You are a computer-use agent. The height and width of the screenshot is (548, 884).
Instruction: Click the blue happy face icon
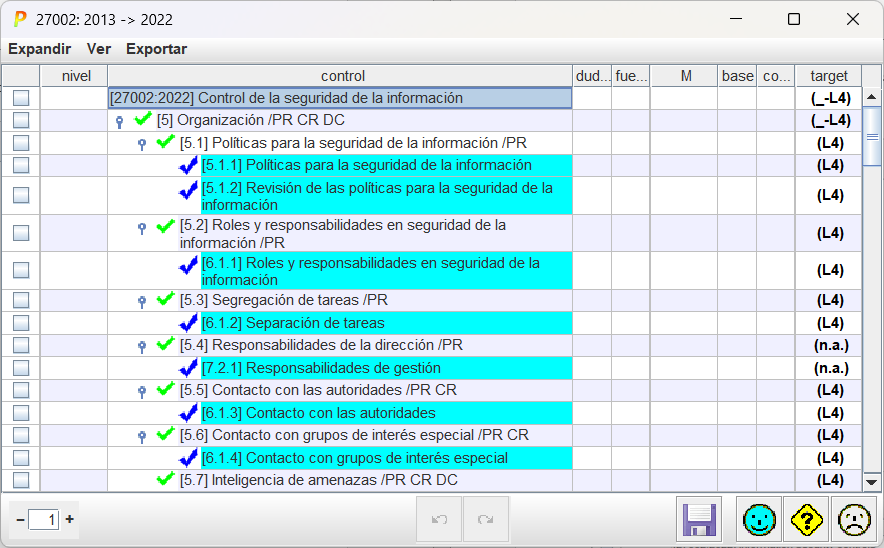click(x=759, y=519)
